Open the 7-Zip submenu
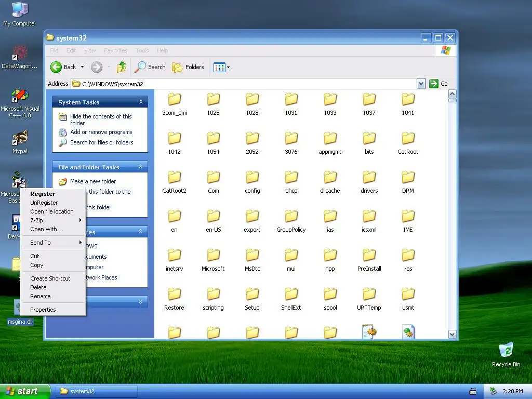Viewport: 532px width, 399px height. click(x=53, y=220)
